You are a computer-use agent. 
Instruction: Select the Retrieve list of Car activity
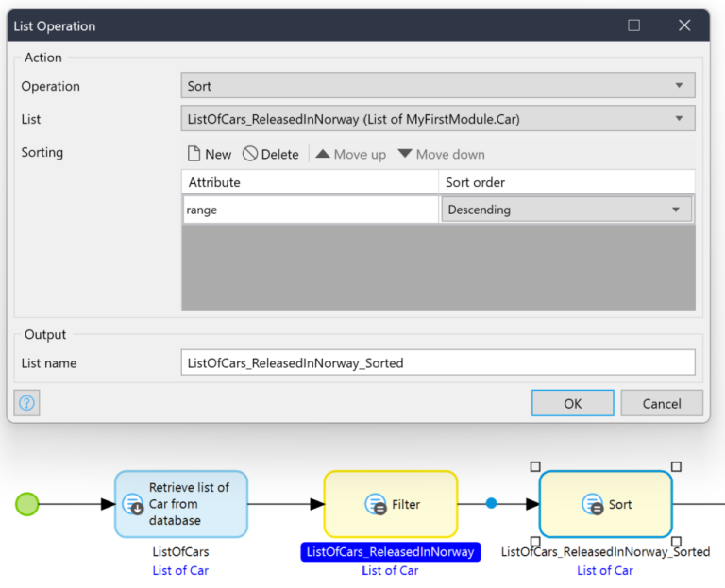pyautogui.click(x=181, y=504)
